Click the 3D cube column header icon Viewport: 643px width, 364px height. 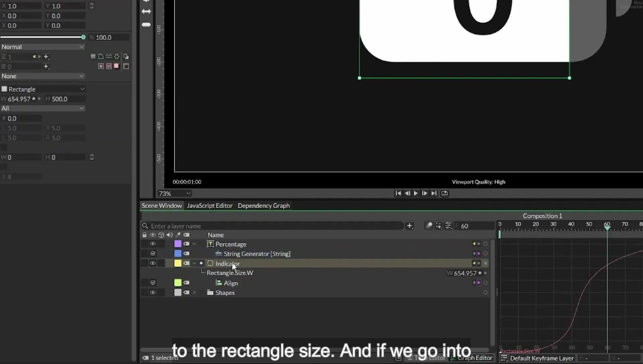pos(161,235)
